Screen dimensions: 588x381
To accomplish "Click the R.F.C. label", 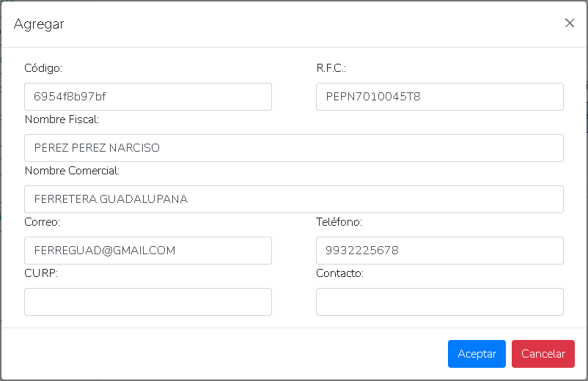I will (331, 68).
